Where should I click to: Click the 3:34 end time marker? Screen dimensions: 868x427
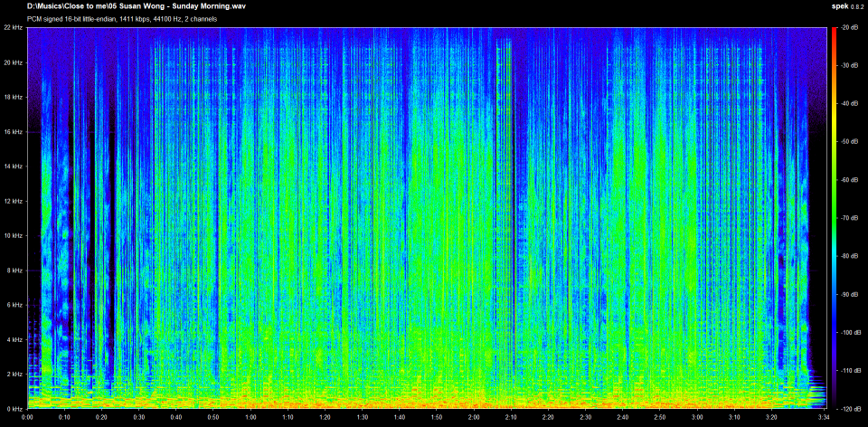coord(823,417)
